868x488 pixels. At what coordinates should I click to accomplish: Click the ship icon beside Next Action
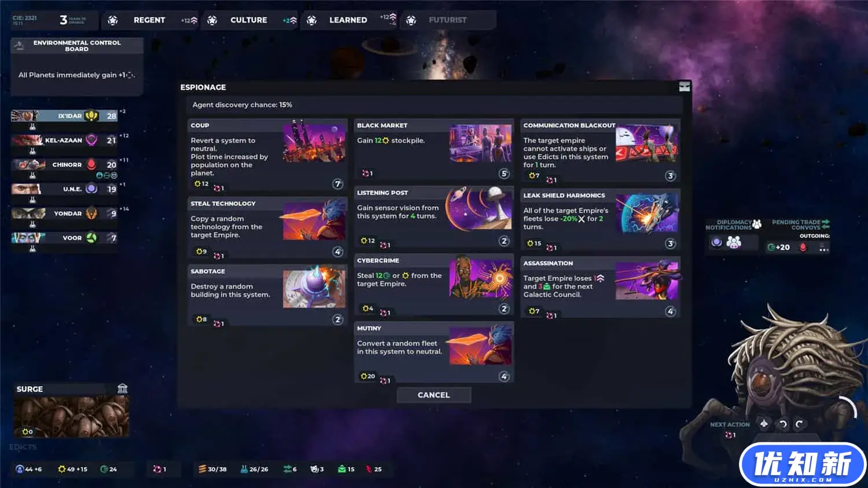click(764, 424)
